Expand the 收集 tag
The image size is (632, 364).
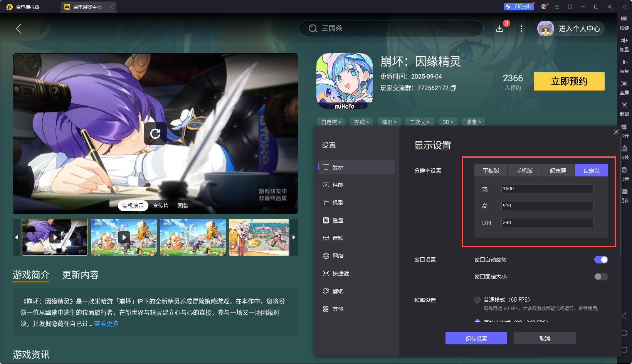tap(474, 122)
